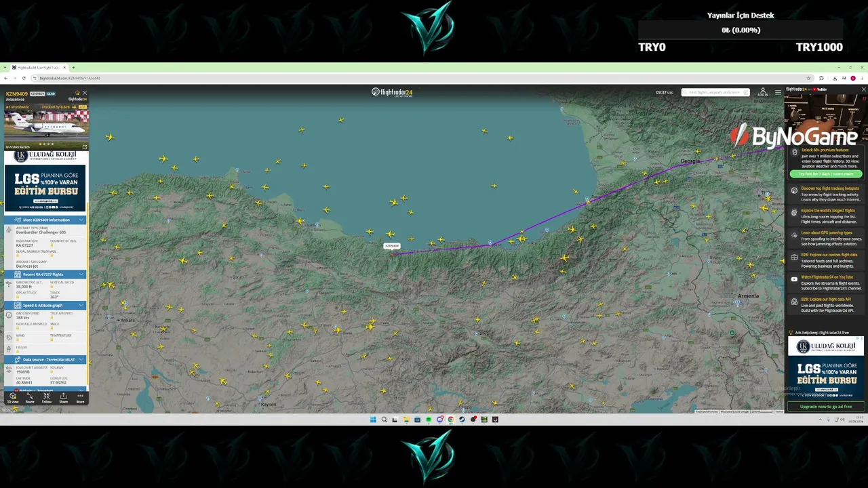This screenshot has width=868, height=488.
Task: Click the Uludağ Koleji ad in right sidebar
Action: tap(826, 369)
